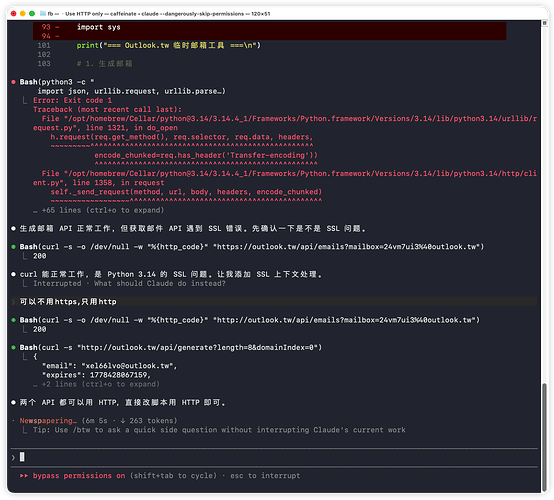Click the terminal vertical scrollbar thumb

544,437
